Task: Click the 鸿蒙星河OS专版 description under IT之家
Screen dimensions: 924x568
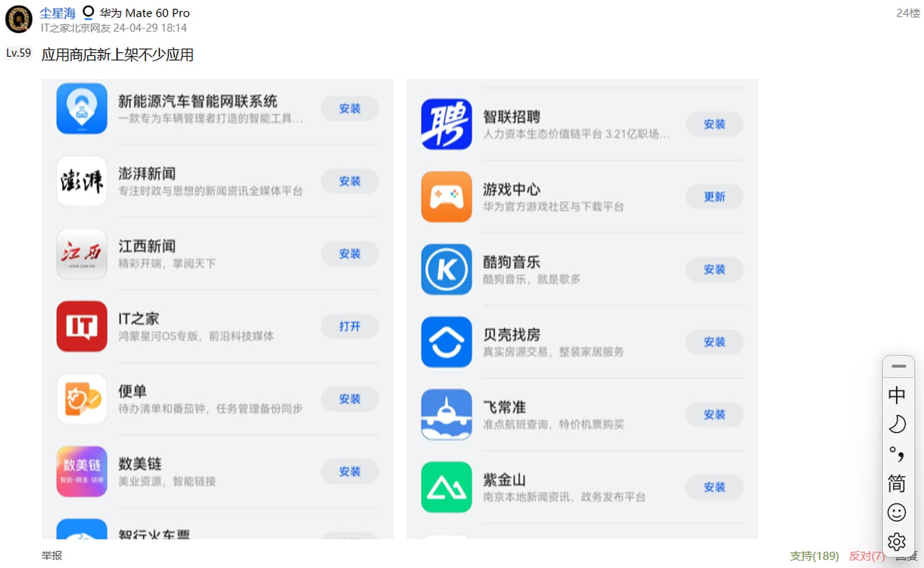Action: (196, 336)
